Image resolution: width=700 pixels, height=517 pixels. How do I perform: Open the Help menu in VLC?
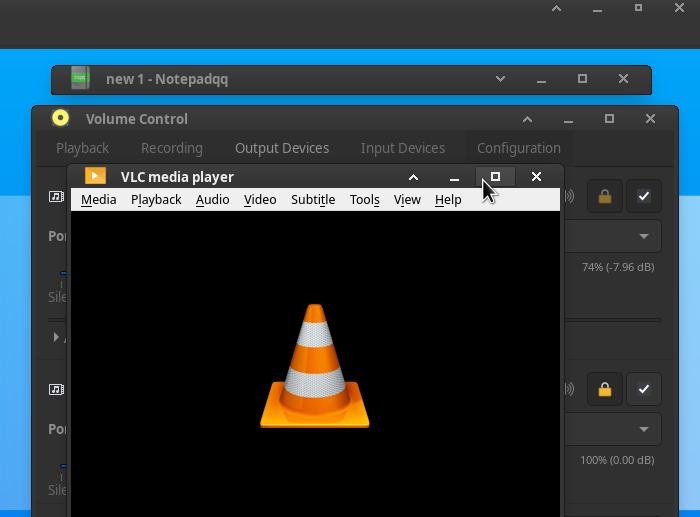[x=448, y=200]
